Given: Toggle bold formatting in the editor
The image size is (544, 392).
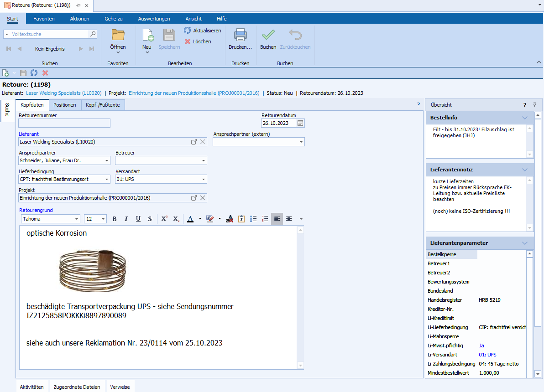Looking at the screenshot, I should tap(115, 219).
